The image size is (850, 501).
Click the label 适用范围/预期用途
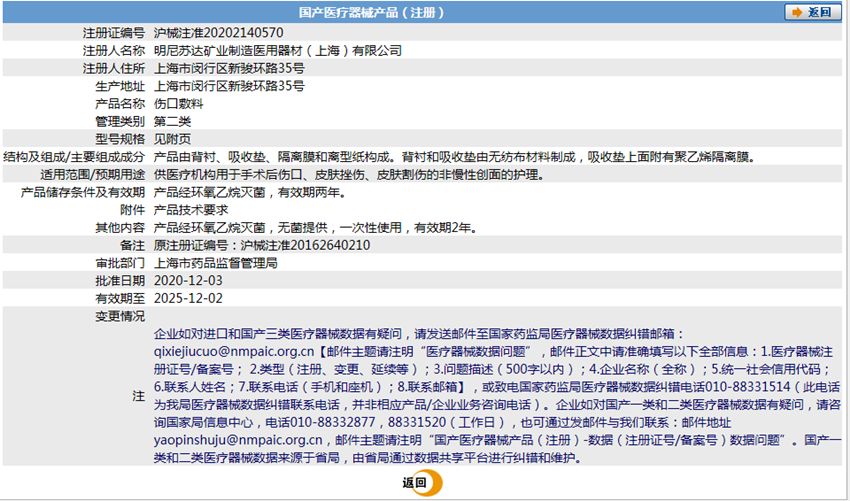[x=93, y=175]
